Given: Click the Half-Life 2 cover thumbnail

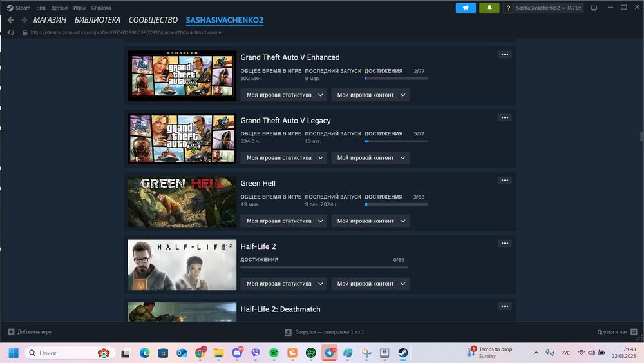Looking at the screenshot, I should tap(182, 265).
